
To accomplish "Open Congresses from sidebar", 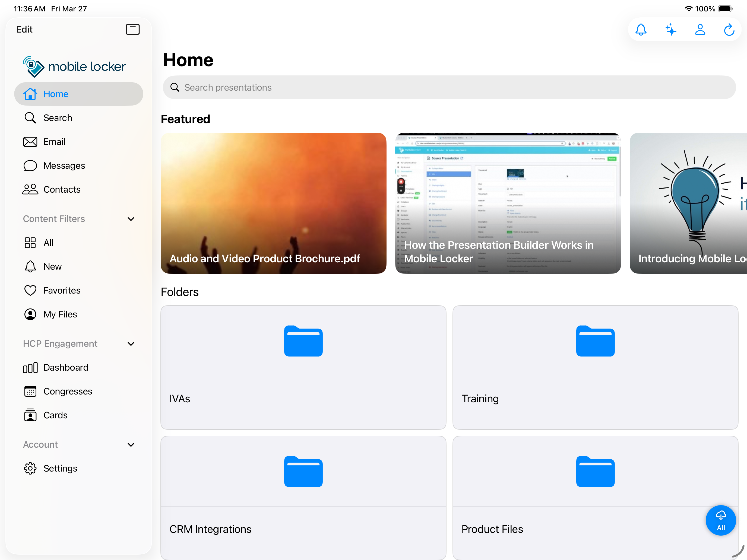I will point(68,391).
